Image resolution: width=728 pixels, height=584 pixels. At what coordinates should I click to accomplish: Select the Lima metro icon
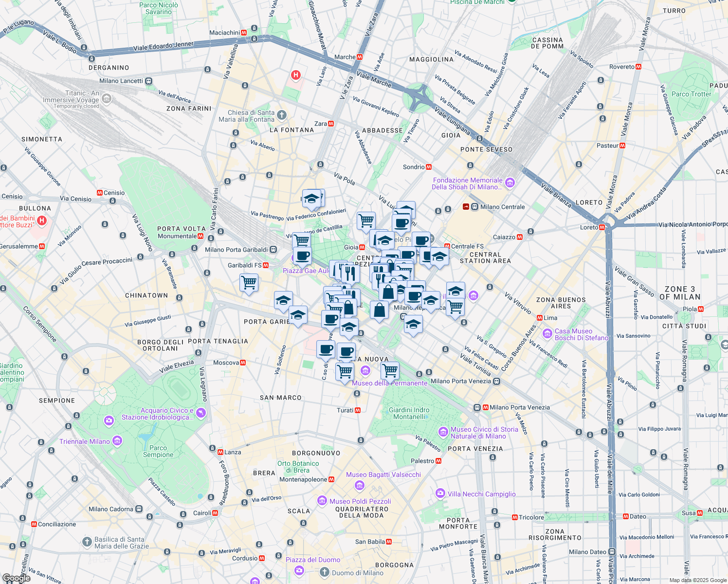540,318
